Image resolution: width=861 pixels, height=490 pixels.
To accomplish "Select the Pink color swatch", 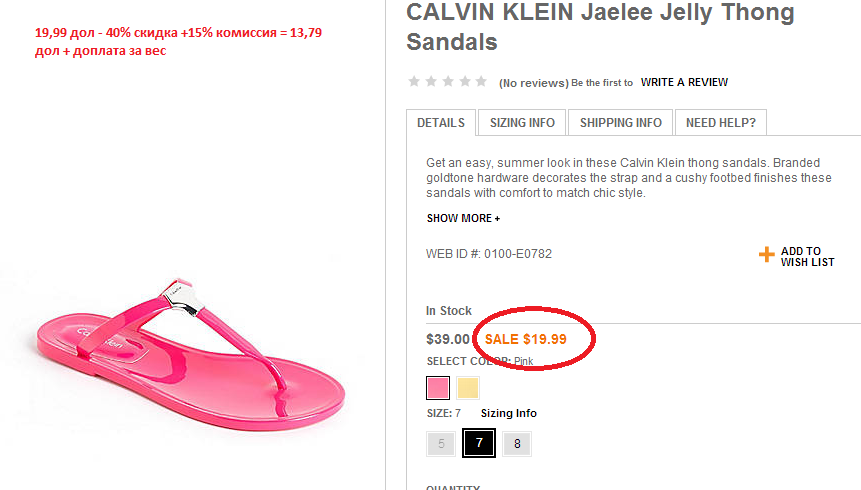I will 438,387.
